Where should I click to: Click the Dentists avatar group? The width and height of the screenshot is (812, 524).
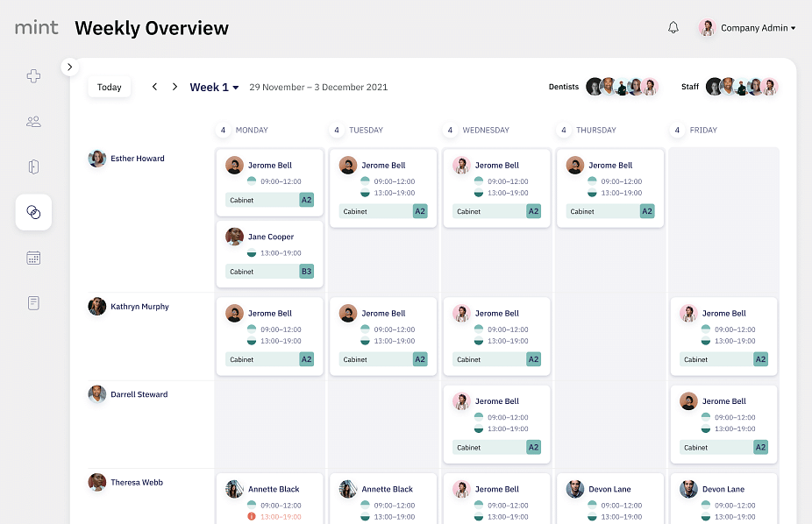[x=622, y=87]
